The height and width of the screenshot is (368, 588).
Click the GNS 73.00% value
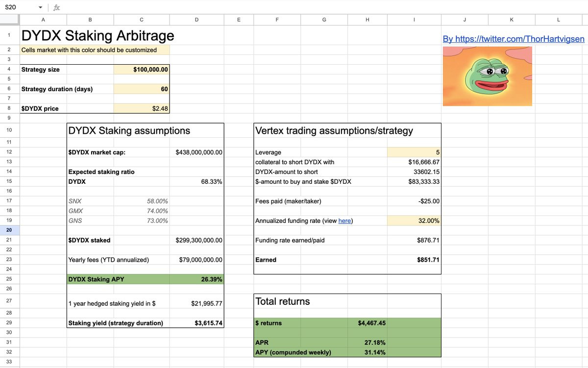click(157, 221)
